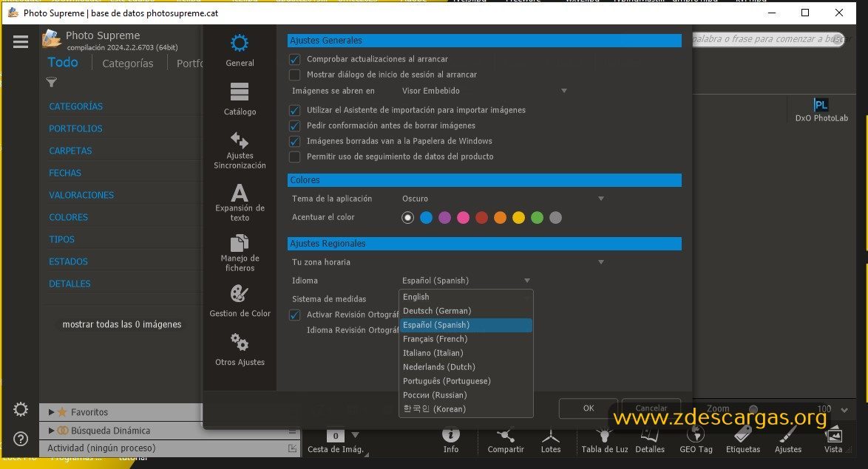Switch to the Todo tab
868x469 pixels.
63,63
